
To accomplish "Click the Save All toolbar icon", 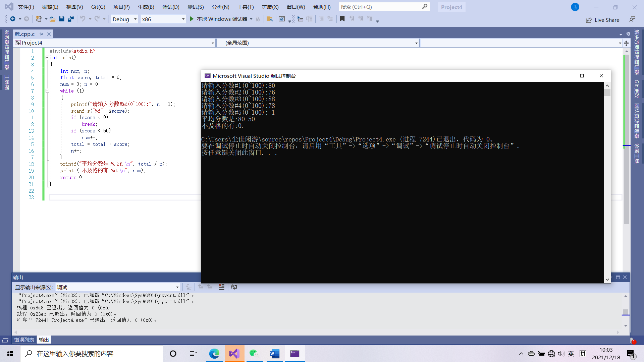I will point(71,19).
